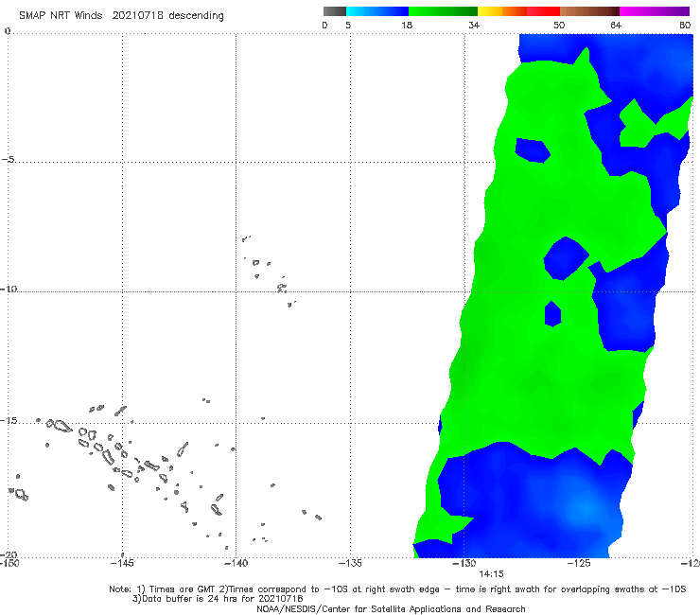Viewport: 700px width, 615px height.
Task: Click the swath time label '14:15'
Action: coord(491,574)
